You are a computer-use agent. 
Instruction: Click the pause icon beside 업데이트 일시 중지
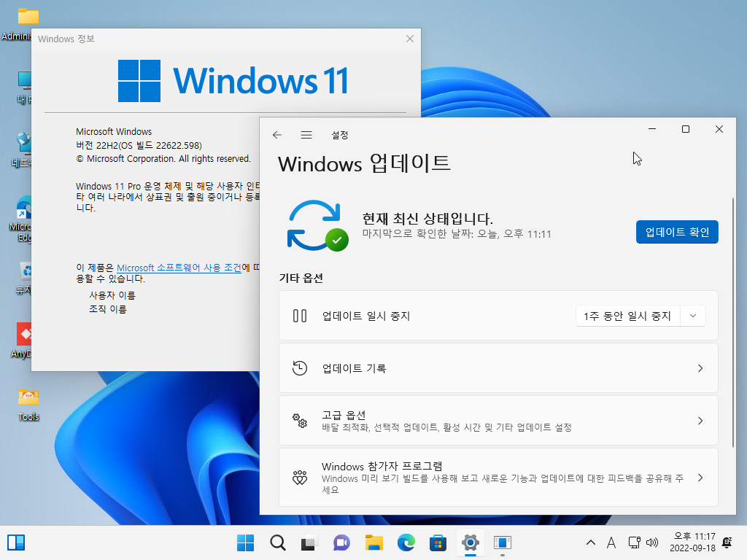pyautogui.click(x=300, y=316)
